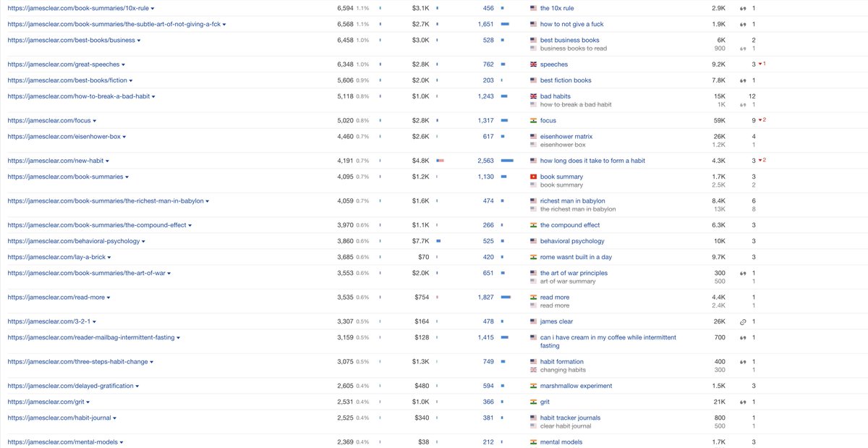Click US flag next to "behavioral psychology"

pyautogui.click(x=533, y=241)
